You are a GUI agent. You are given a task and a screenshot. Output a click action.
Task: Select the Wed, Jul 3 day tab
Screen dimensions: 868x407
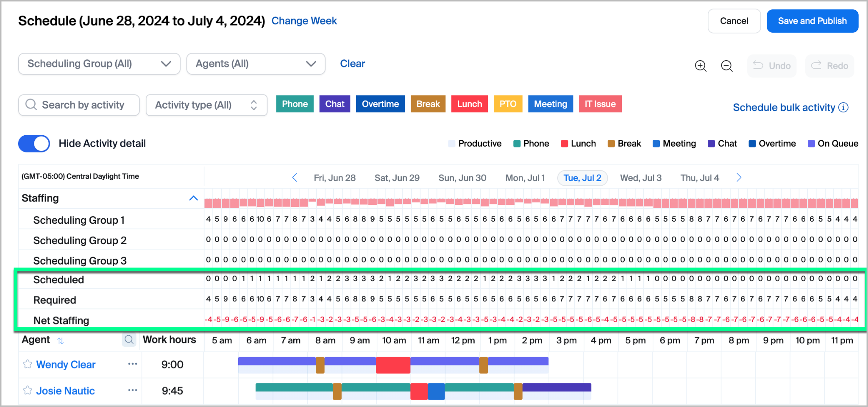coord(640,178)
